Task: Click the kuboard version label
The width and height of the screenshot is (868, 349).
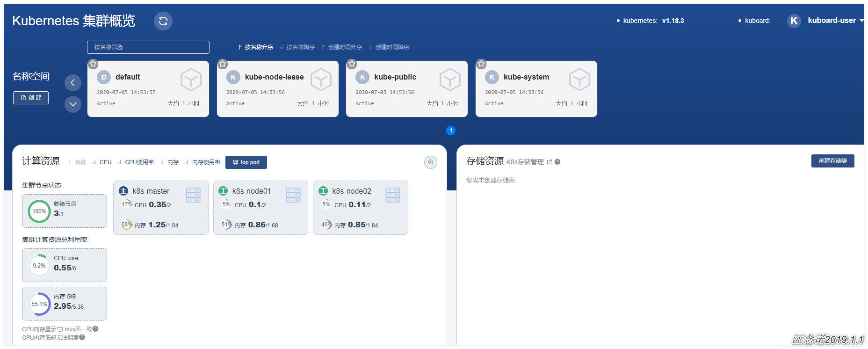Action: pyautogui.click(x=754, y=21)
